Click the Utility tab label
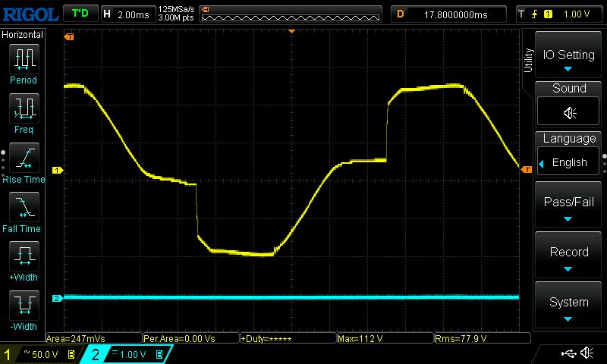 click(x=528, y=61)
